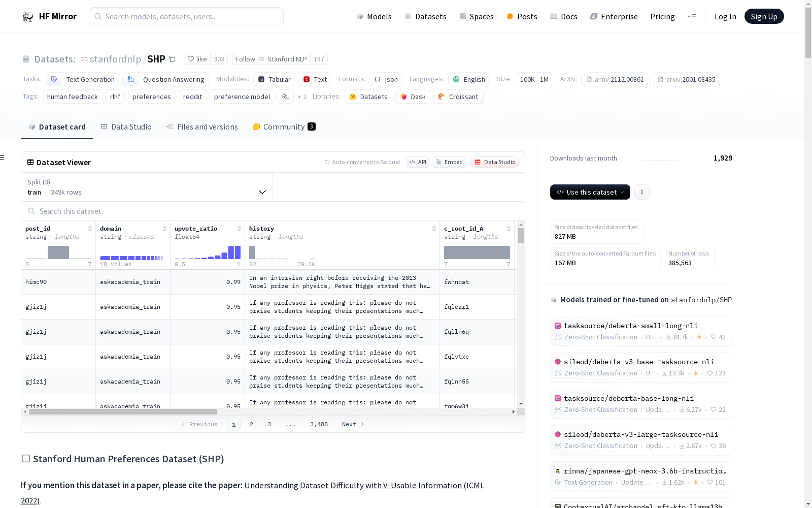This screenshot has height=508, width=812.
Task: Filter by Text modality tag
Action: click(x=315, y=79)
